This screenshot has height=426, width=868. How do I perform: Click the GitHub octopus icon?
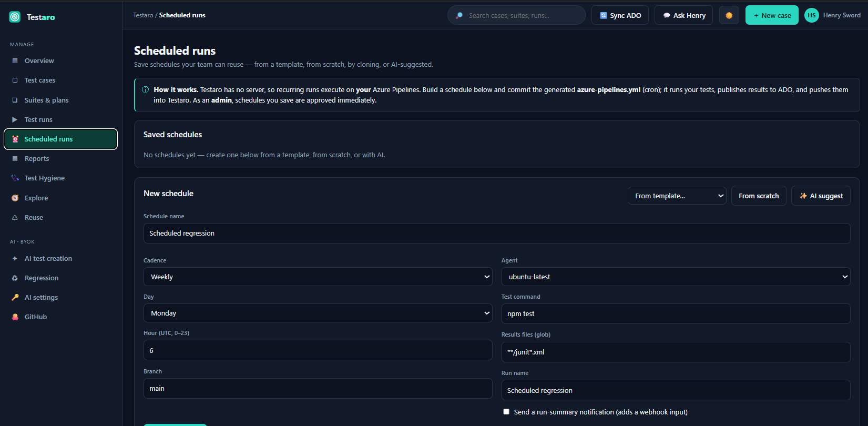coord(15,317)
